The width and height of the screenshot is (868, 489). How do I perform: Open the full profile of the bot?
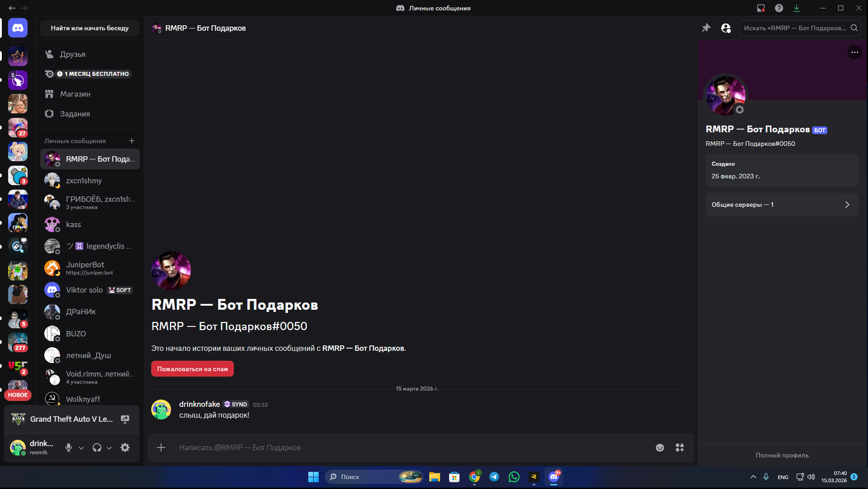(782, 455)
